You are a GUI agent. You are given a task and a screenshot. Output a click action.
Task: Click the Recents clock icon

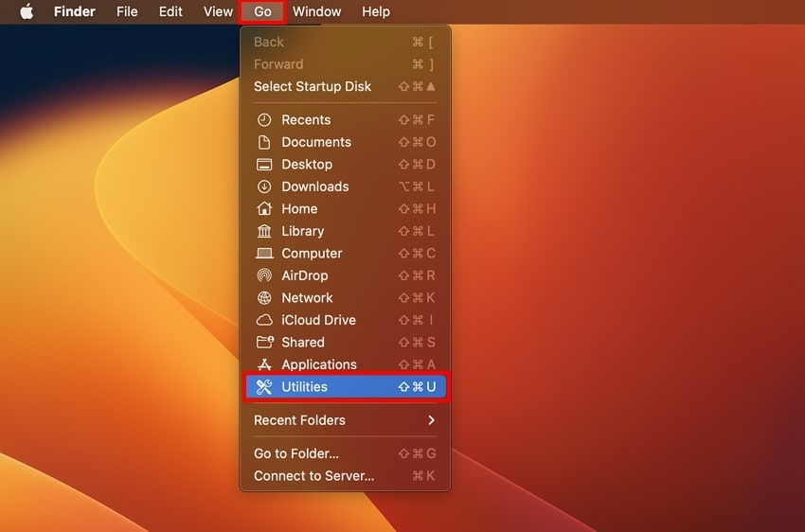[264, 120]
